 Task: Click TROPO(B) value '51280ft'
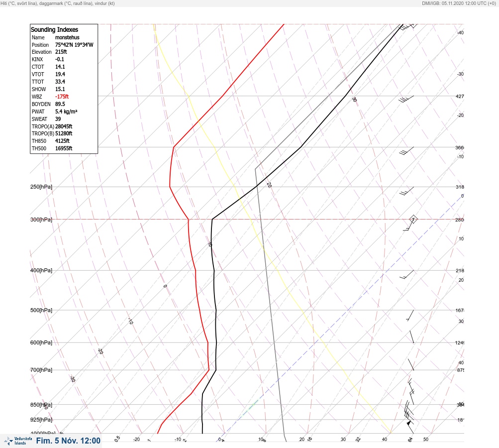[x=64, y=133]
